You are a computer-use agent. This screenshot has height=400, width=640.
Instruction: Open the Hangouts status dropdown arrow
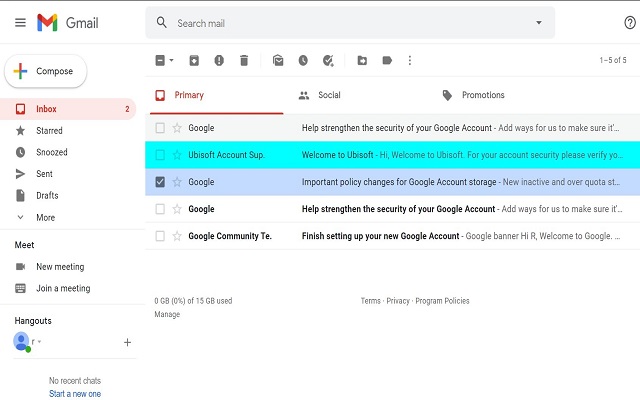(40, 342)
